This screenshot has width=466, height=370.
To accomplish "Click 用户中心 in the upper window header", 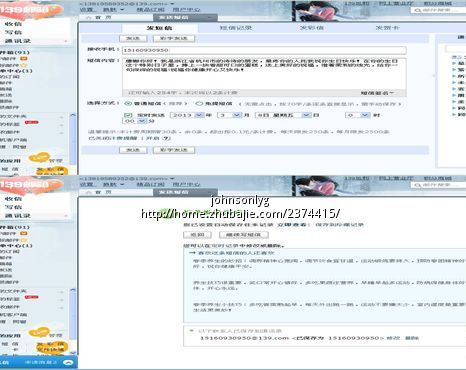I will pos(186,10).
